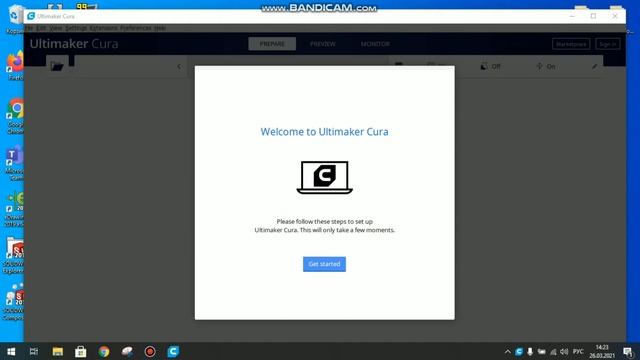
Task: Select the Google Chrome desktop shortcut
Action: (x=15, y=116)
